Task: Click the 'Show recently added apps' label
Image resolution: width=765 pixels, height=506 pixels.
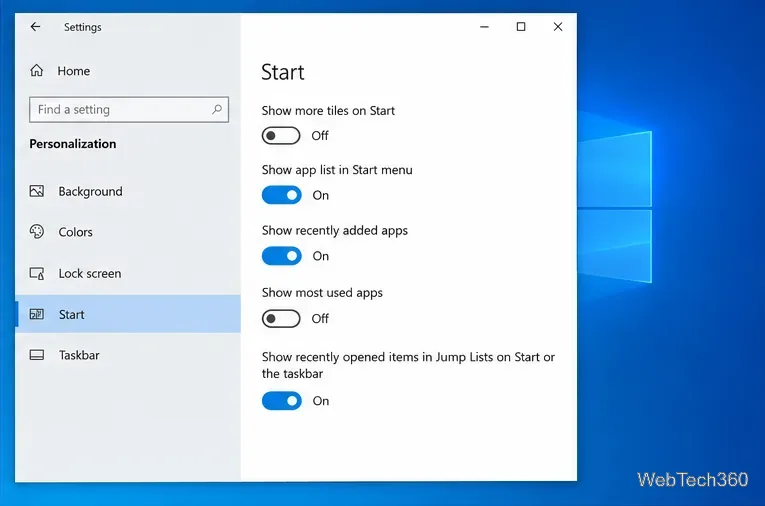Action: coord(335,230)
